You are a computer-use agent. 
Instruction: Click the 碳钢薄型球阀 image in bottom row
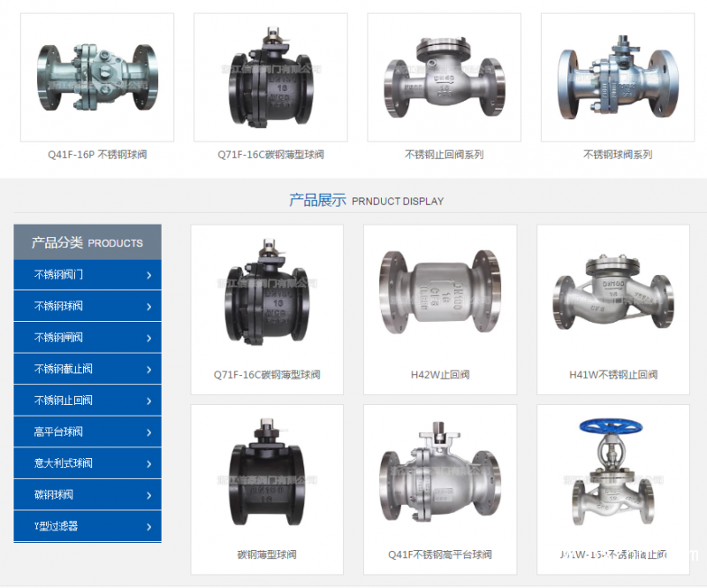267,476
